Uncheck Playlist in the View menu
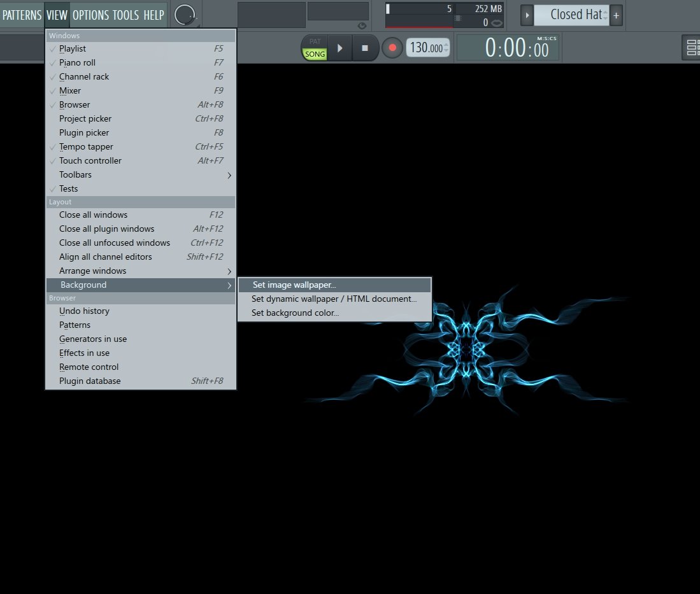 (x=72, y=48)
